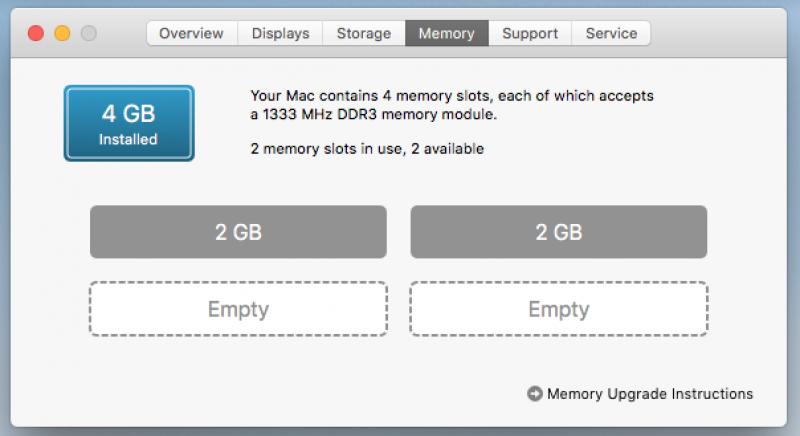Click the greyed-out zoom window button

[89, 33]
